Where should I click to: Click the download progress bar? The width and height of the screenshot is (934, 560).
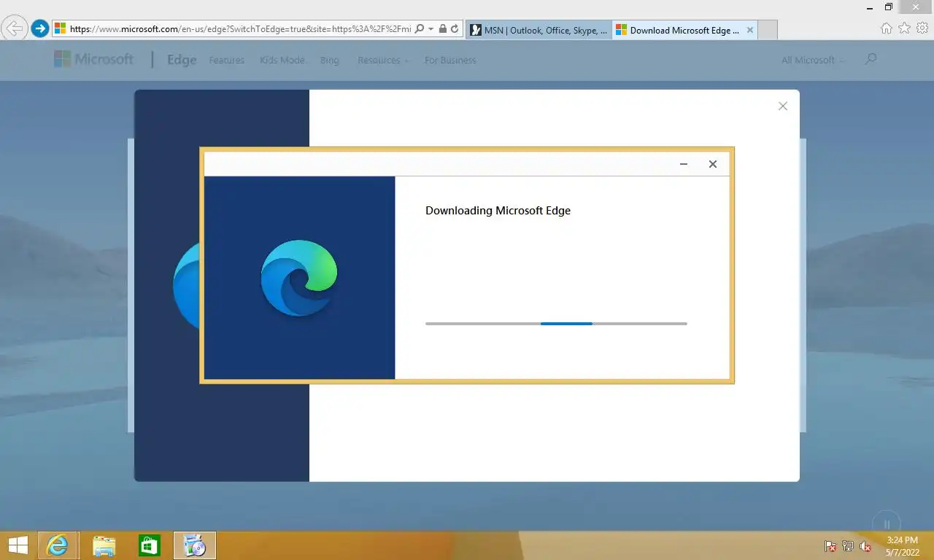point(556,323)
